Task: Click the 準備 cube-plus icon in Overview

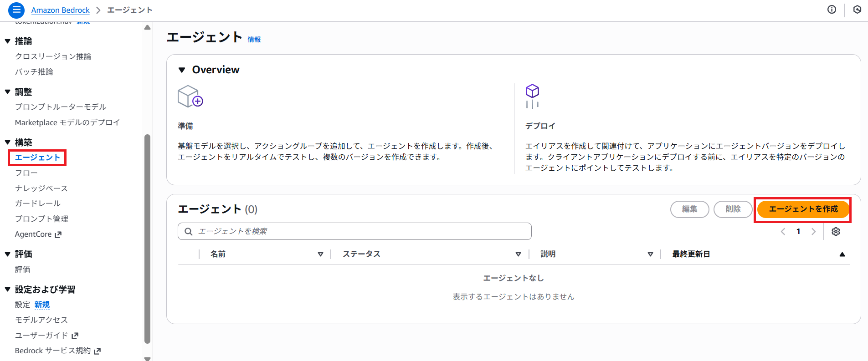Action: pyautogui.click(x=190, y=97)
